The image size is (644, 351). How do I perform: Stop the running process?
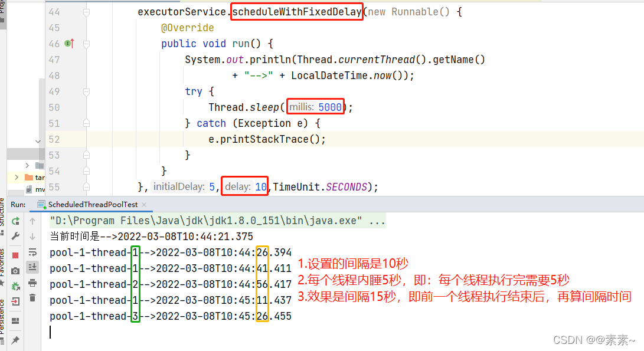pos(15,255)
